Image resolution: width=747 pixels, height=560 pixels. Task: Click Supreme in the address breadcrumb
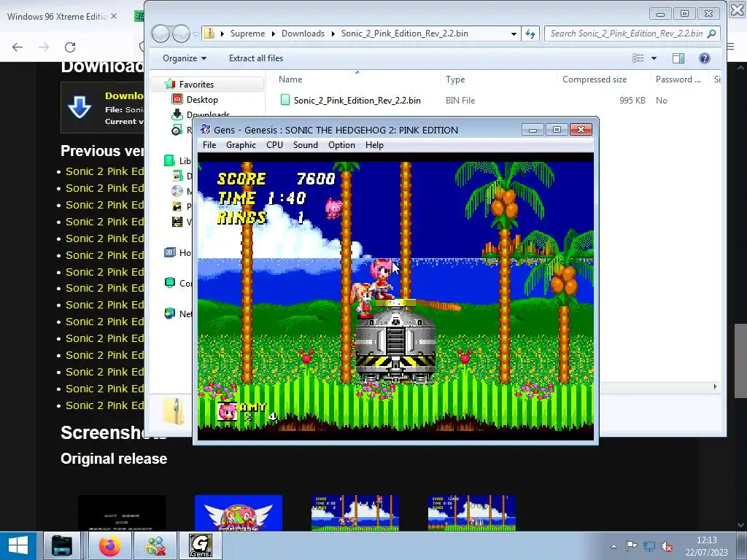247,34
